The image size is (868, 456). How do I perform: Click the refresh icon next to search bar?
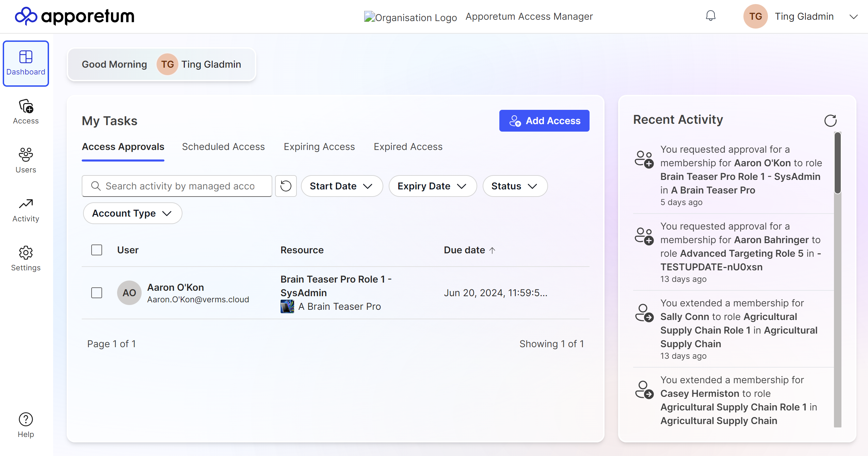pyautogui.click(x=286, y=186)
